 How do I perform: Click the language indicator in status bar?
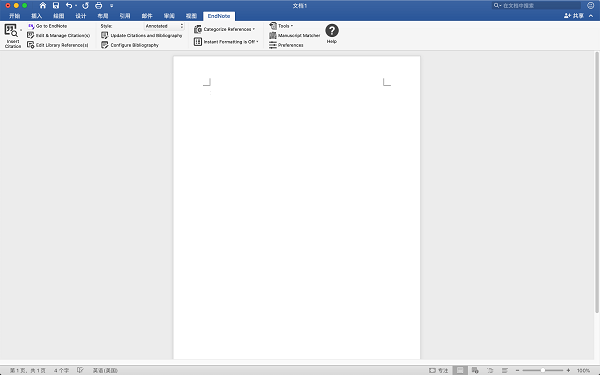pos(105,370)
